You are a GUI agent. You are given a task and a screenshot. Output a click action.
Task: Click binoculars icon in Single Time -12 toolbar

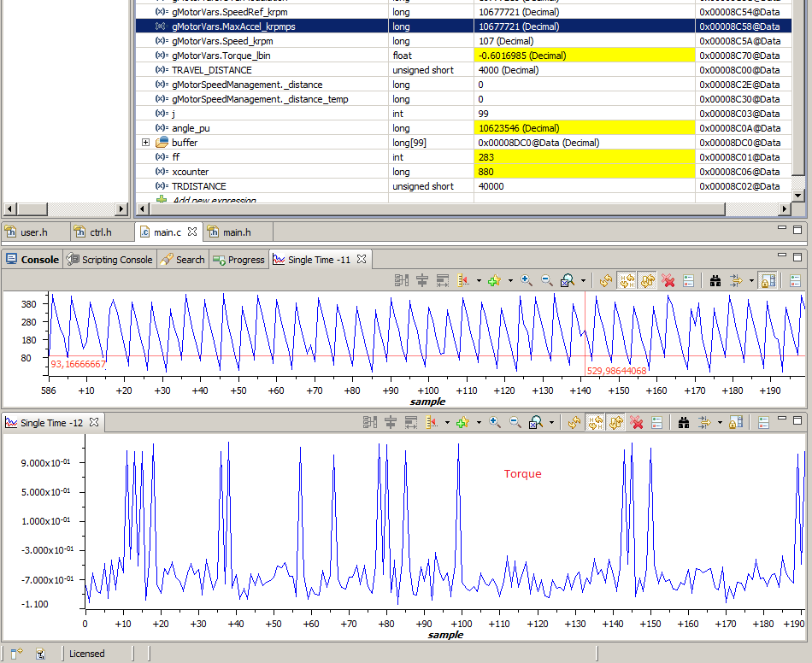[684, 422]
